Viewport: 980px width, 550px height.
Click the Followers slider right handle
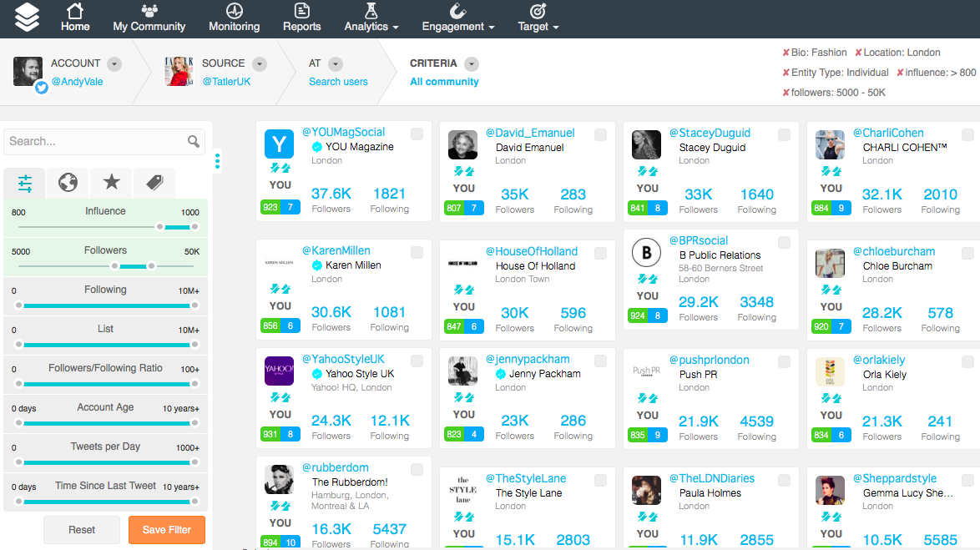point(151,266)
